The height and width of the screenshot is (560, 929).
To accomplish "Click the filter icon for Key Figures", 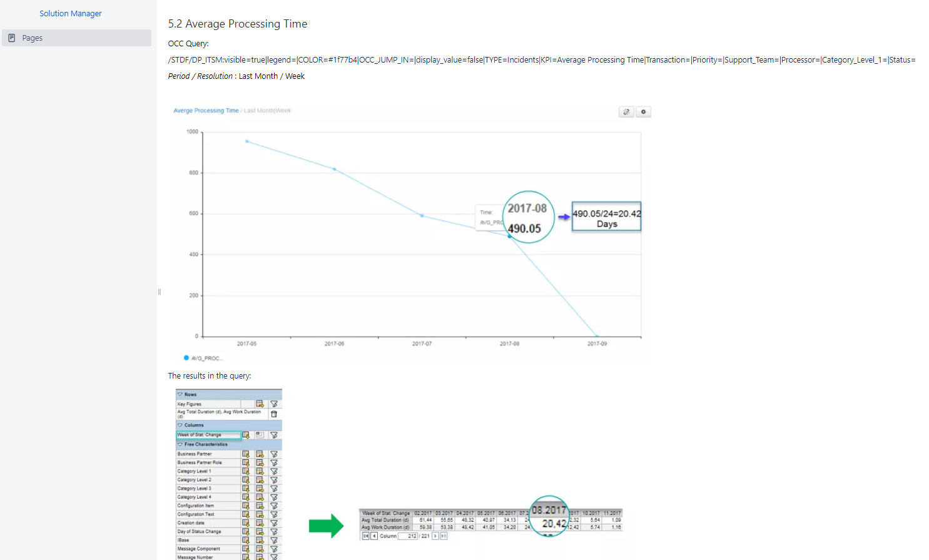I will pos(273,404).
